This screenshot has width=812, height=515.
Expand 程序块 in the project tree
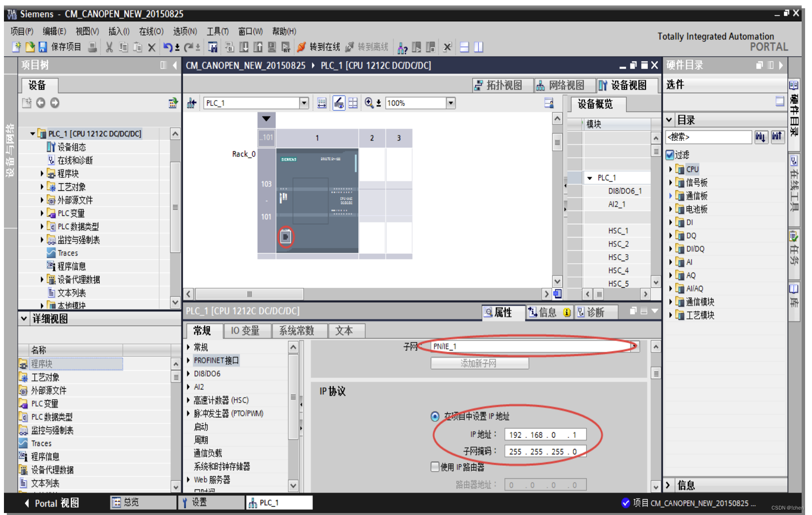pos(42,173)
